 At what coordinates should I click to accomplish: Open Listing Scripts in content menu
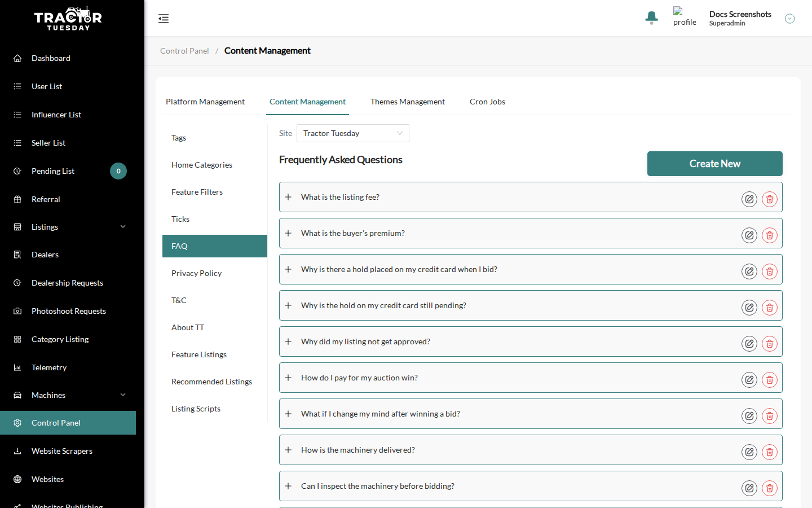click(x=215, y=409)
